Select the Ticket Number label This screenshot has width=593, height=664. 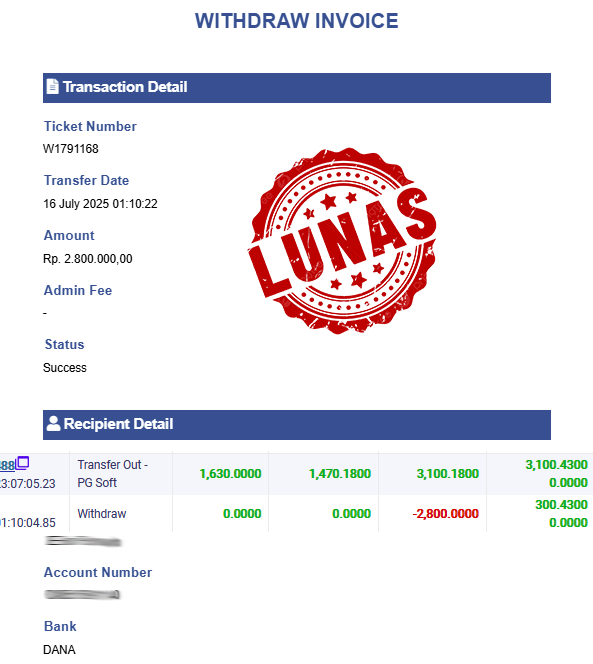tap(90, 126)
